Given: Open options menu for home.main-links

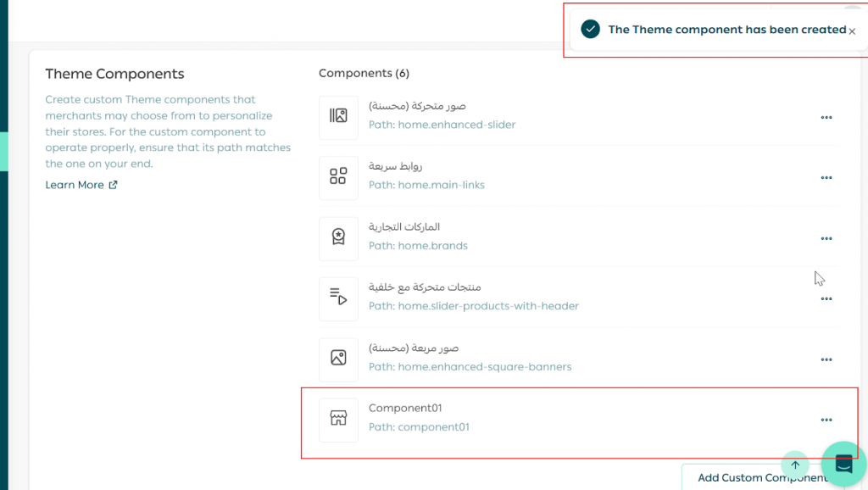Looking at the screenshot, I should pos(826,178).
